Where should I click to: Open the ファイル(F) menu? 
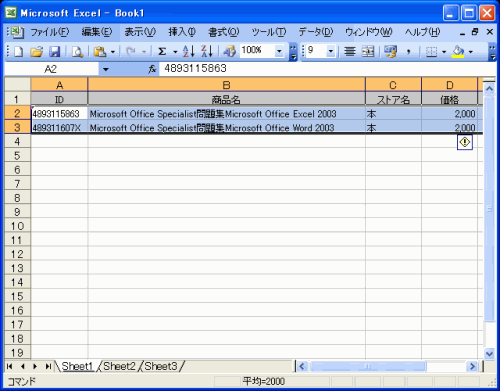tap(50, 32)
